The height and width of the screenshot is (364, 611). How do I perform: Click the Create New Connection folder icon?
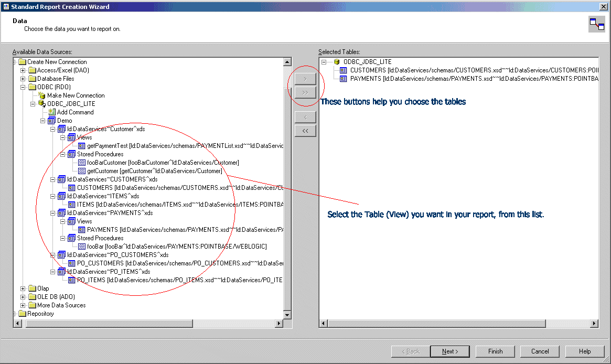(22, 61)
